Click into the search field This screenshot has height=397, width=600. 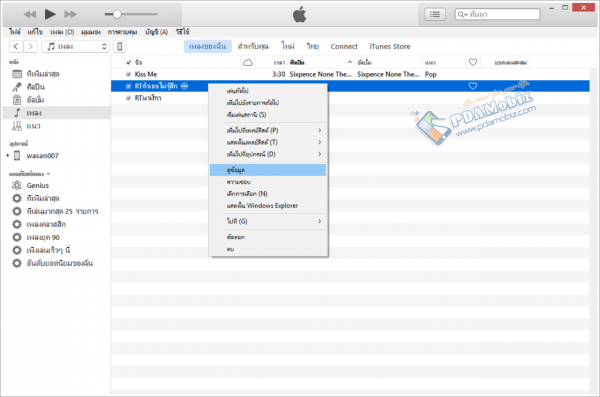(x=497, y=14)
